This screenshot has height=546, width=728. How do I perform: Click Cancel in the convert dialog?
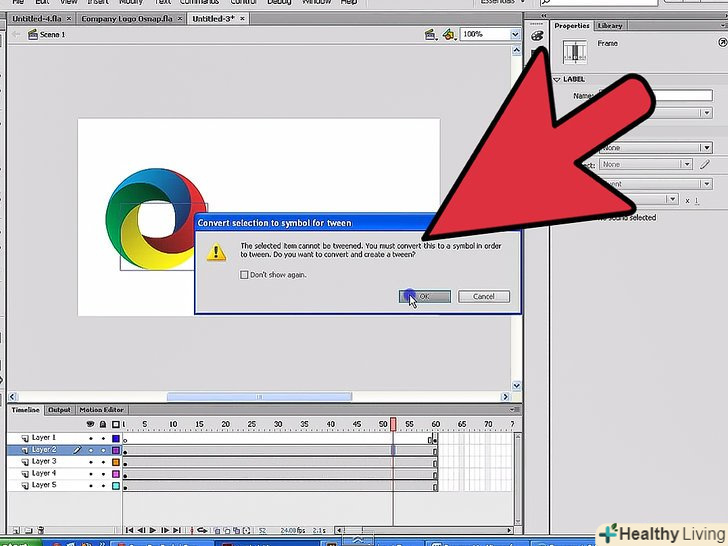(x=484, y=296)
